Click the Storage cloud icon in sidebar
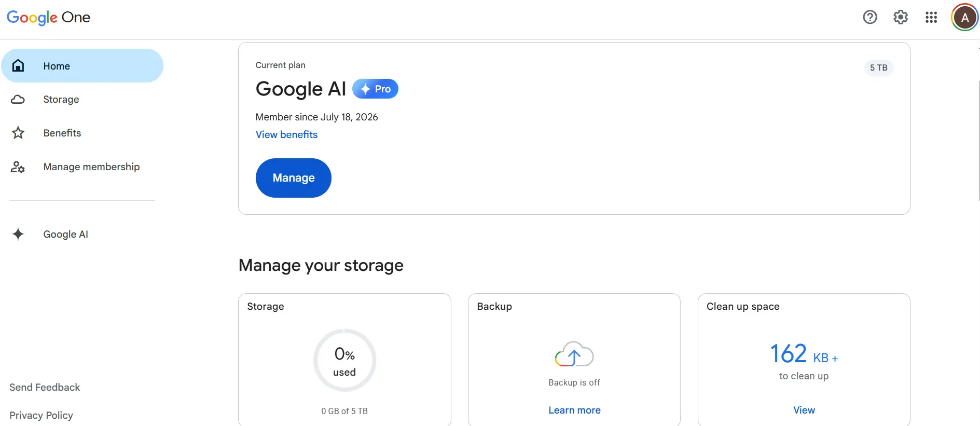 point(18,99)
